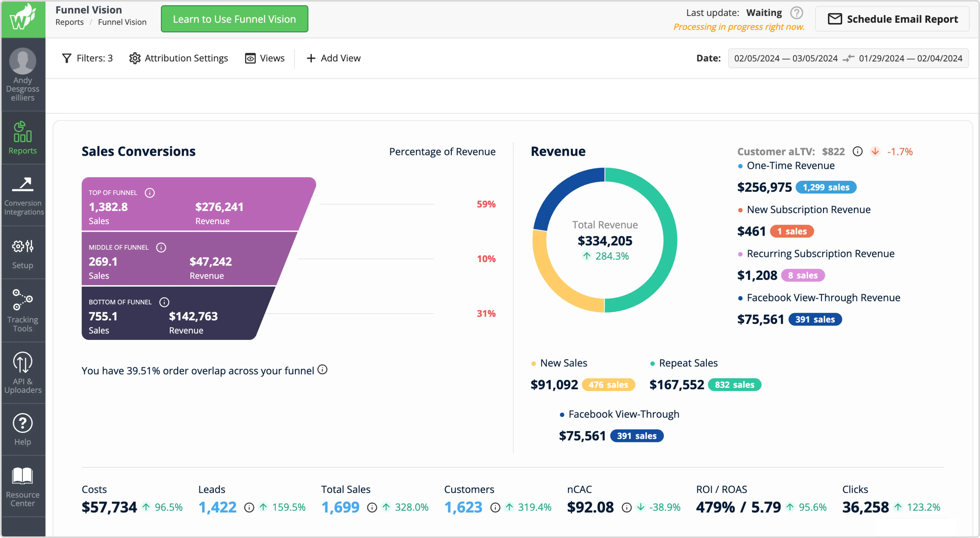Click info icon next to order overlap text

[322, 369]
